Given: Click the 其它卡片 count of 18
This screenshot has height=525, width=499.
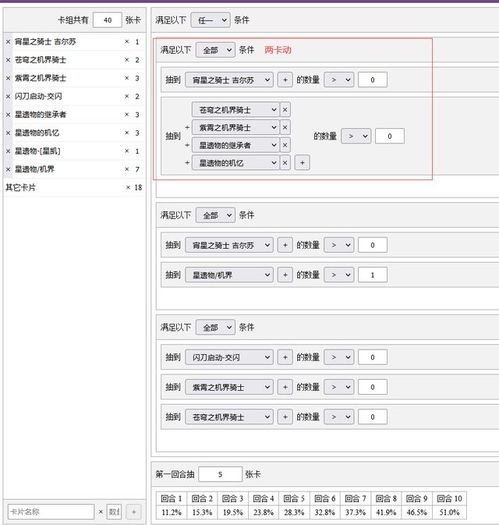Looking at the screenshot, I should coord(138,188).
